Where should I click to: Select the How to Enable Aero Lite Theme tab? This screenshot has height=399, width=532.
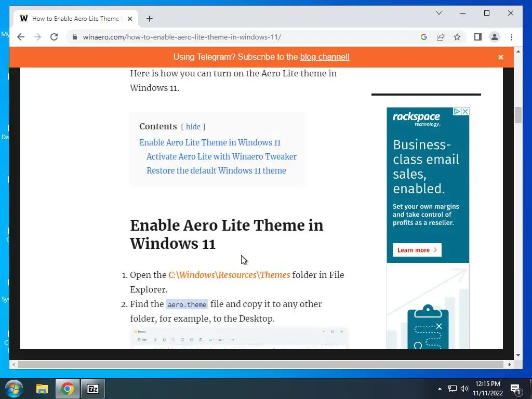75,19
